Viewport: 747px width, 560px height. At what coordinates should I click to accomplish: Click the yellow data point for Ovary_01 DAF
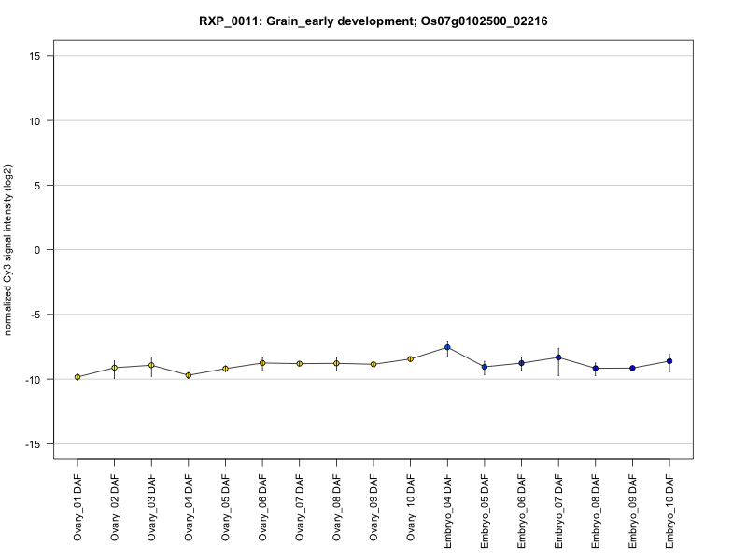(x=78, y=377)
